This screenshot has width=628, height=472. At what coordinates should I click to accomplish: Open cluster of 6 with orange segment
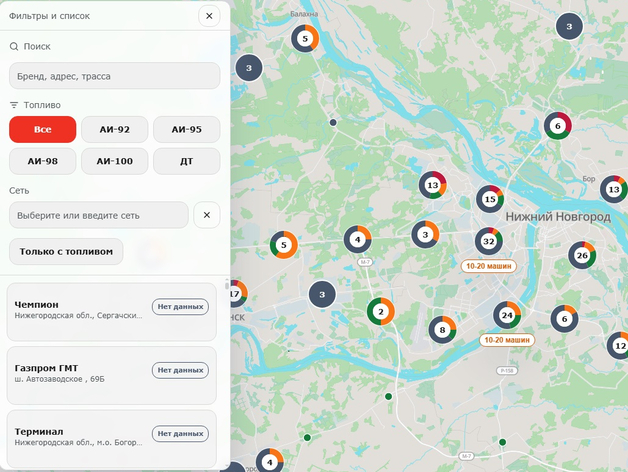(x=564, y=319)
